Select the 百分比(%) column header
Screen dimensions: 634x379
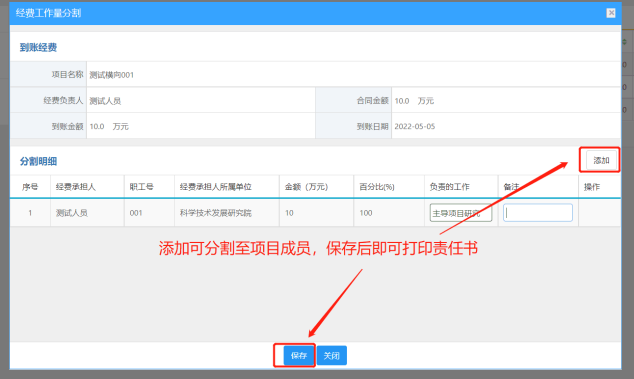(377, 187)
